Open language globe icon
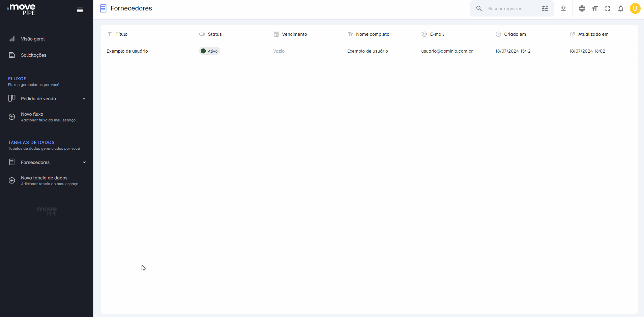 point(582,8)
